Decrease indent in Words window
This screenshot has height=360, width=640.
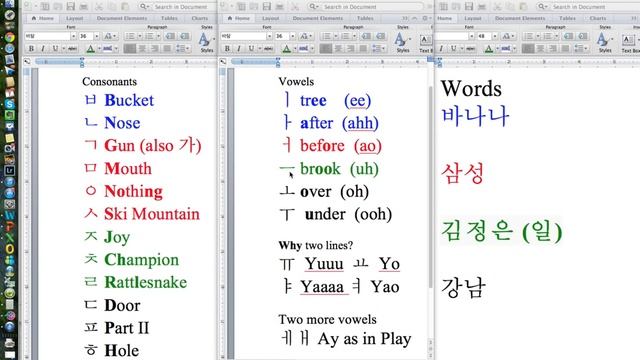pyautogui.click(x=568, y=36)
